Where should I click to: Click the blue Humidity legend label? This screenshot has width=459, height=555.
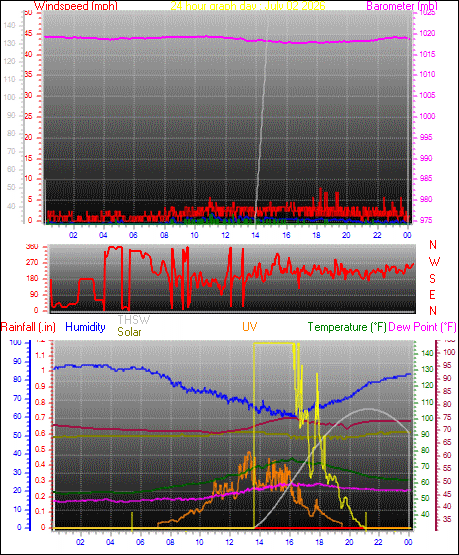pyautogui.click(x=85, y=327)
